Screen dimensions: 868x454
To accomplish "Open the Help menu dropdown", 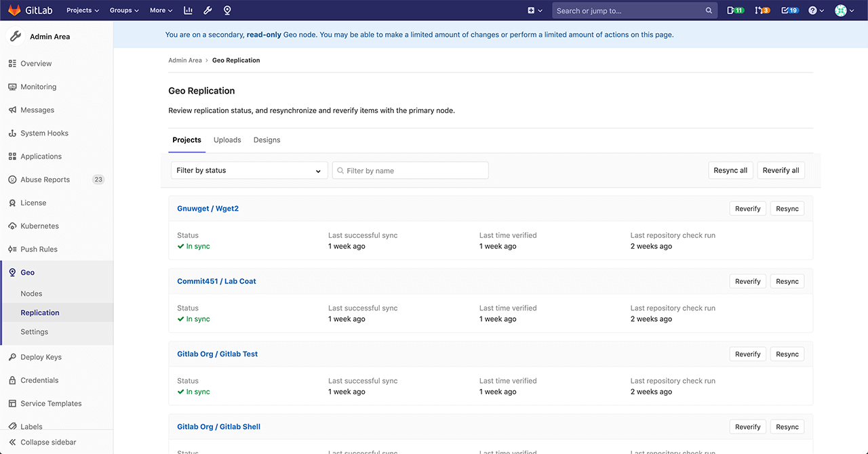I will (x=815, y=10).
